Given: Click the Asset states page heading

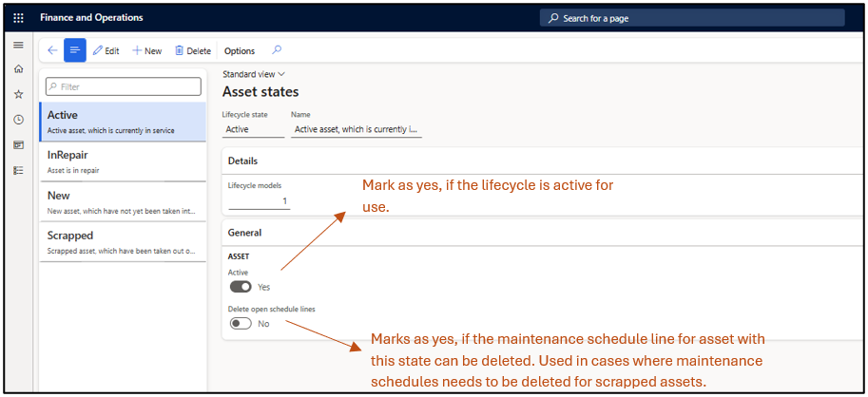Looking at the screenshot, I should pos(260,92).
